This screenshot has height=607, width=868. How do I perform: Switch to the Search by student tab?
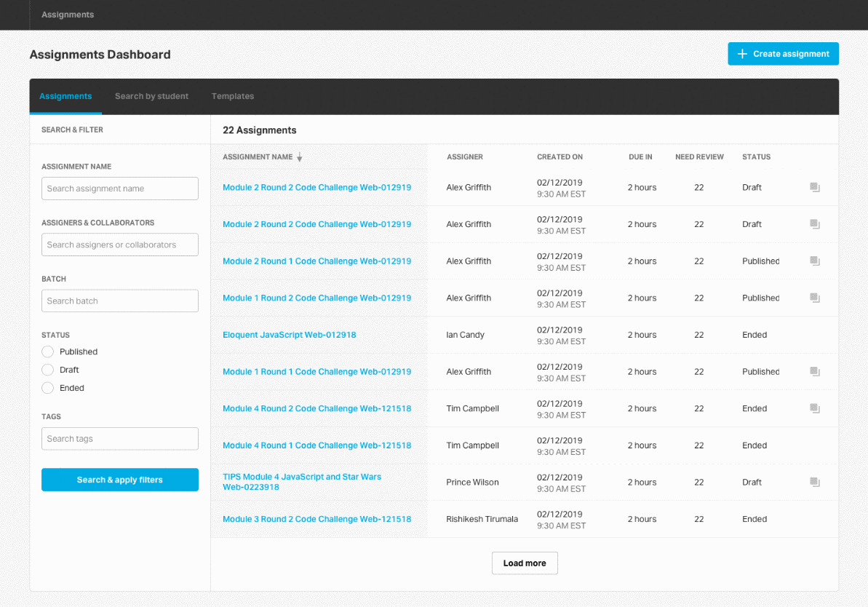tap(151, 96)
